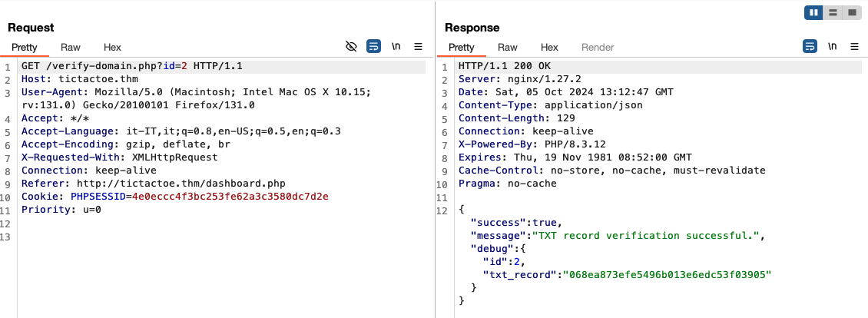Toggle request interception visibility eye-slash icon
This screenshot has width=868, height=318.
351,47
